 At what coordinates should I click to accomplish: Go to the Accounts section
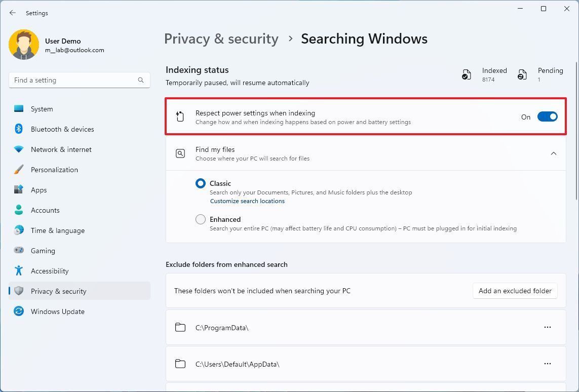click(x=45, y=210)
